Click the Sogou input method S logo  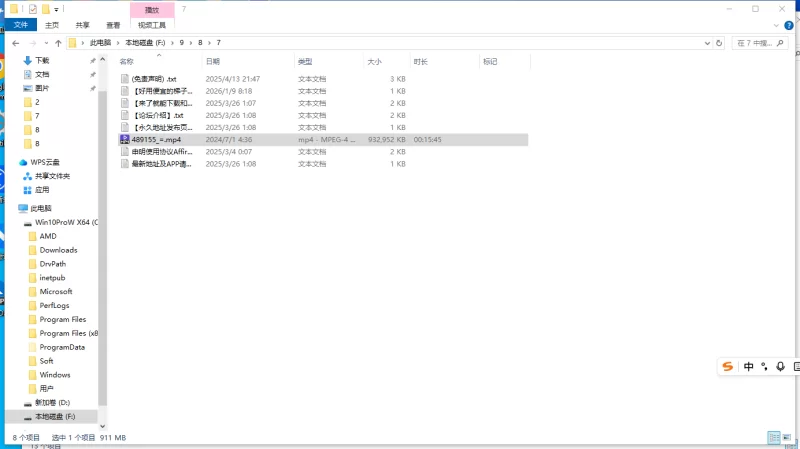728,367
